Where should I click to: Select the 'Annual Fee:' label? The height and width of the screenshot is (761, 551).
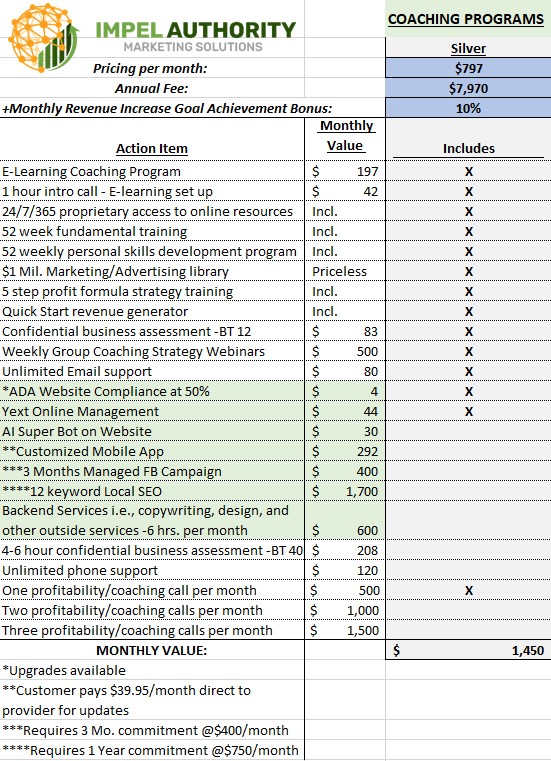151,88
